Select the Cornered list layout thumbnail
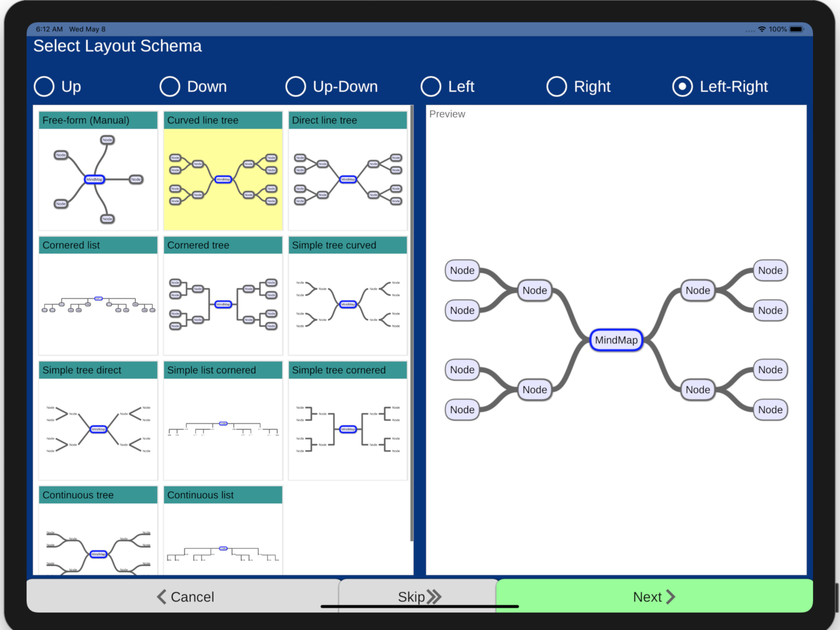840x630 pixels. [x=98, y=296]
